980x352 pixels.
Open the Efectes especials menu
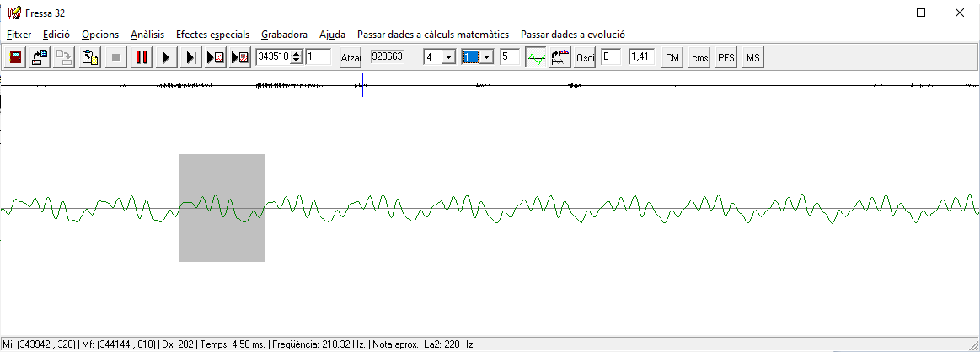(x=212, y=35)
